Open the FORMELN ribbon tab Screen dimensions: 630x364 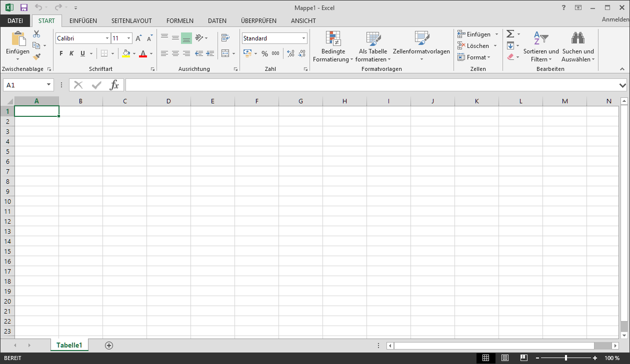click(179, 21)
